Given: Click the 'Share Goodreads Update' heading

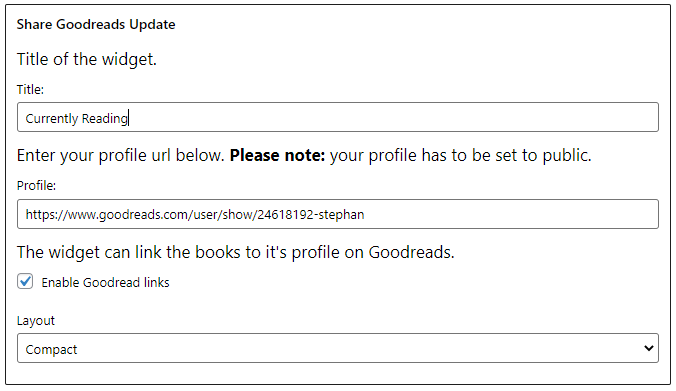Looking at the screenshot, I should click(96, 24).
